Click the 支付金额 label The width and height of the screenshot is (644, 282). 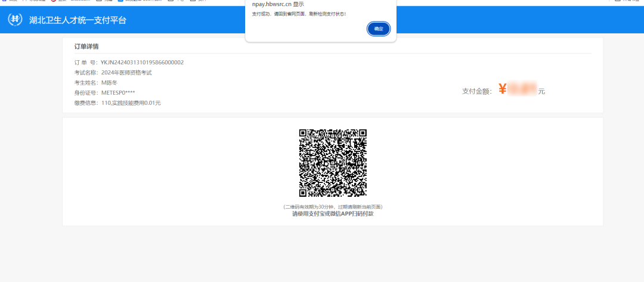click(x=477, y=91)
